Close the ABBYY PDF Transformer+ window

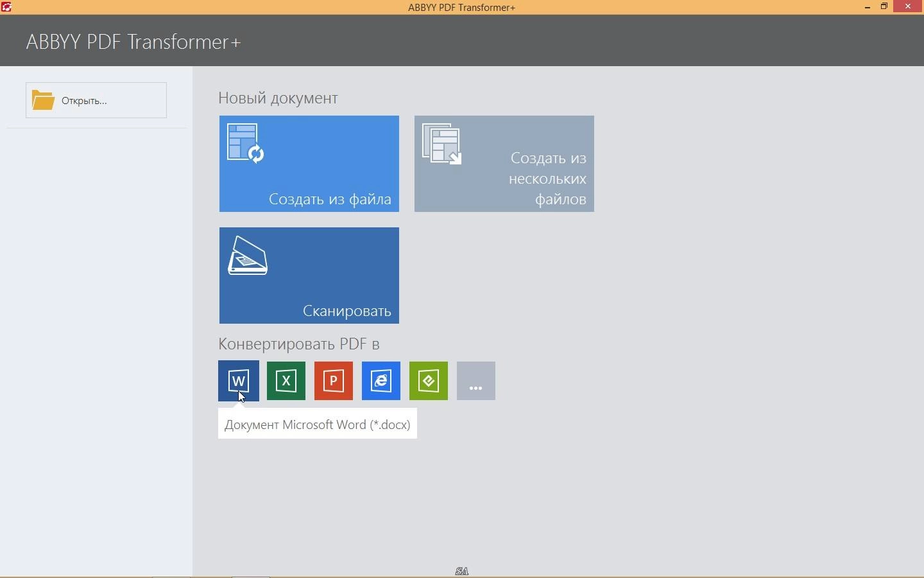click(x=908, y=7)
